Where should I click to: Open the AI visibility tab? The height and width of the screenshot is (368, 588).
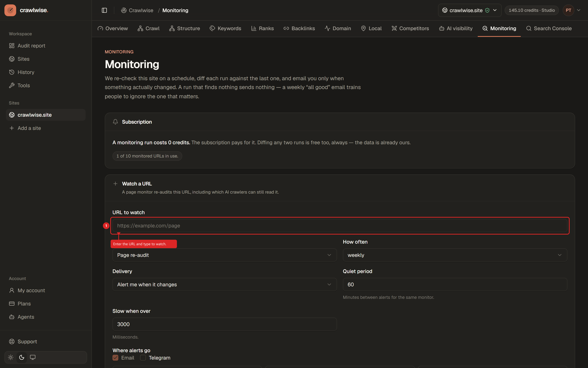click(x=456, y=29)
